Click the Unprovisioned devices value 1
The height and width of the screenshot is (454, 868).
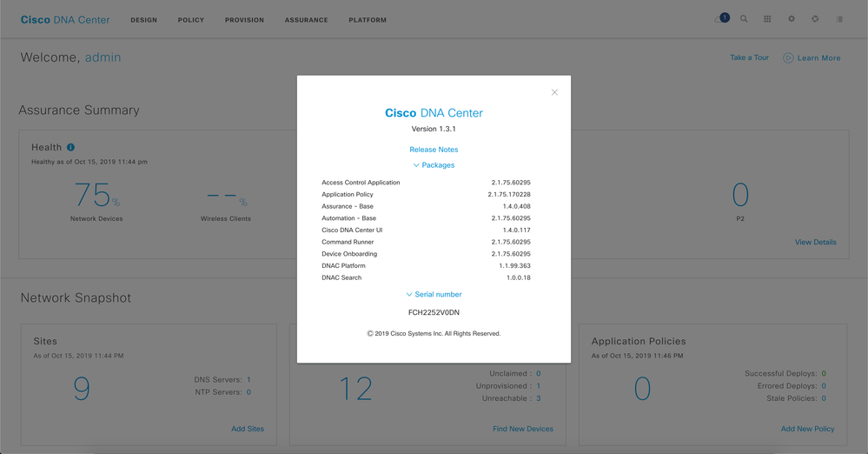click(538, 386)
